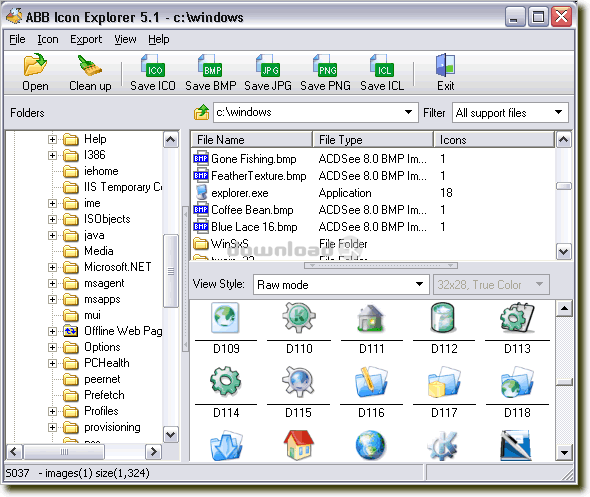The width and height of the screenshot is (590, 497).
Task: Click the Save JPG toolbar icon
Action: [x=268, y=65]
